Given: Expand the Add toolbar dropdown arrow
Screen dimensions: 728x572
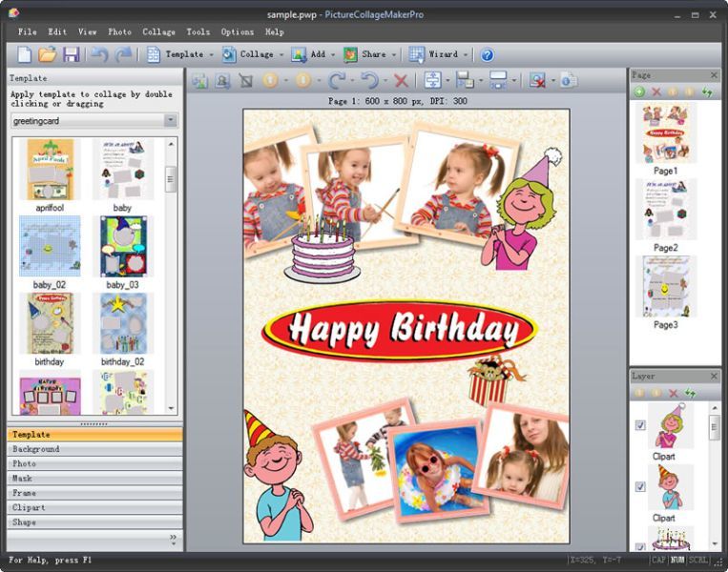Looking at the screenshot, I should click(x=333, y=54).
